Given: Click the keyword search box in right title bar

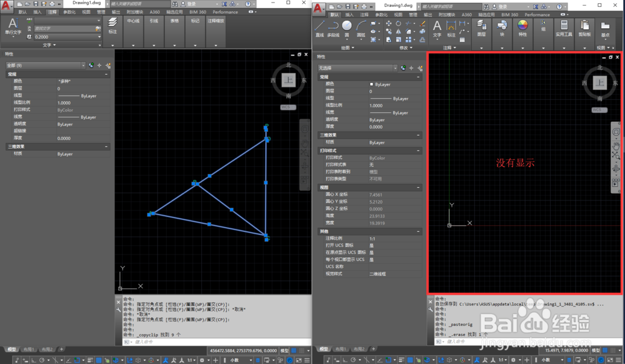Looking at the screenshot, I should click(451, 7).
